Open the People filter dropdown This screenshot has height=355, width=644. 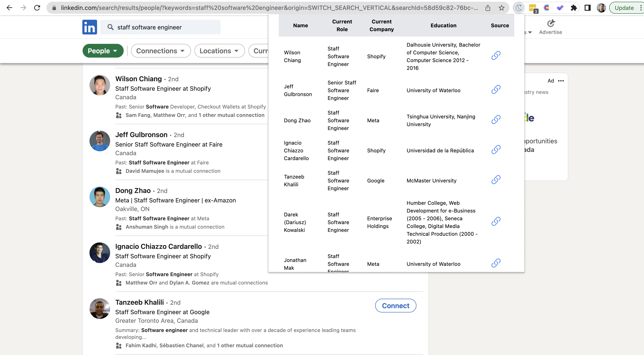(x=103, y=51)
